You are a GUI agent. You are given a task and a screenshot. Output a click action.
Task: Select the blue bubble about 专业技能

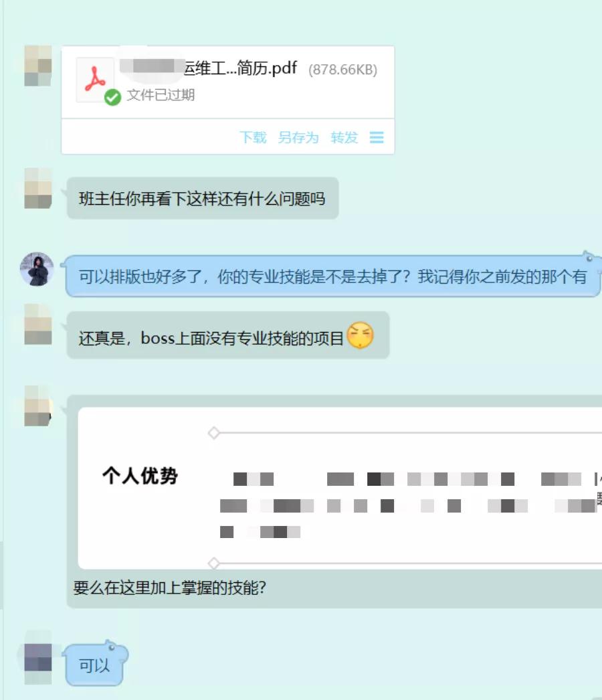[x=333, y=276]
